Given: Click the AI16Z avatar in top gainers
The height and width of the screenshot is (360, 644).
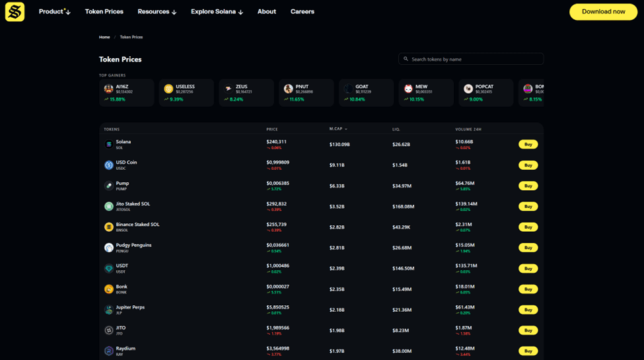Looking at the screenshot, I should pos(108,89).
